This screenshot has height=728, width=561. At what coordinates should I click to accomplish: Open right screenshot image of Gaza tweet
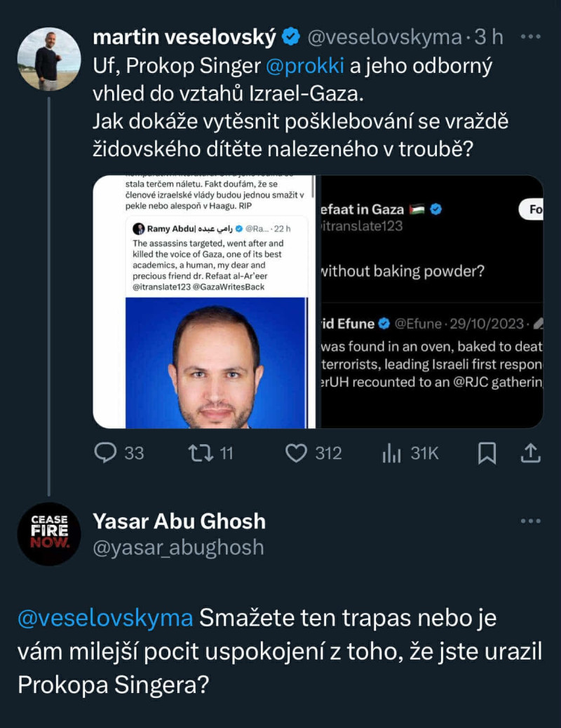point(431,301)
